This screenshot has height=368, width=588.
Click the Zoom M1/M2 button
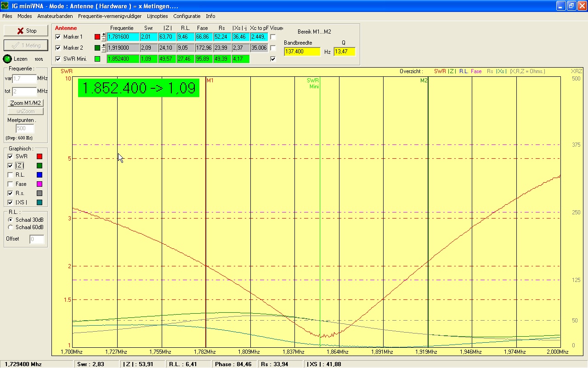tap(26, 103)
